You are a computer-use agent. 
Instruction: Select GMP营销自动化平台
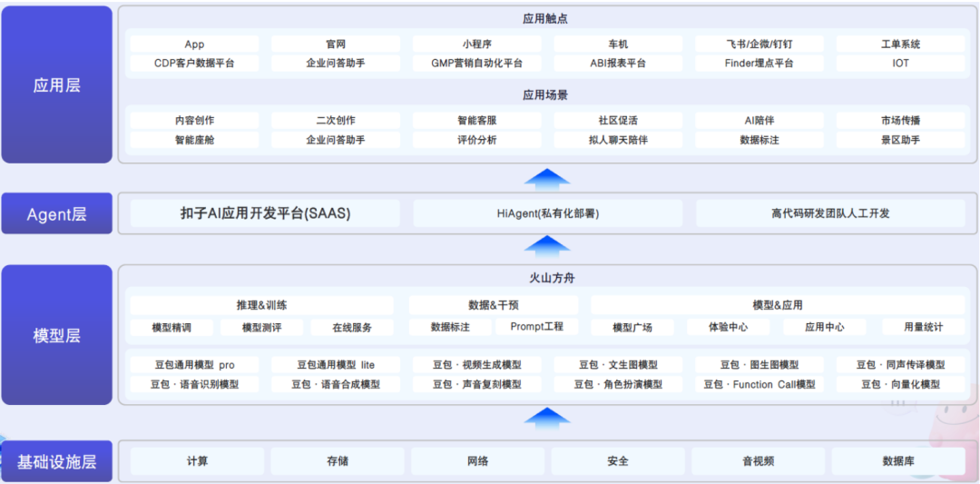pos(477,64)
